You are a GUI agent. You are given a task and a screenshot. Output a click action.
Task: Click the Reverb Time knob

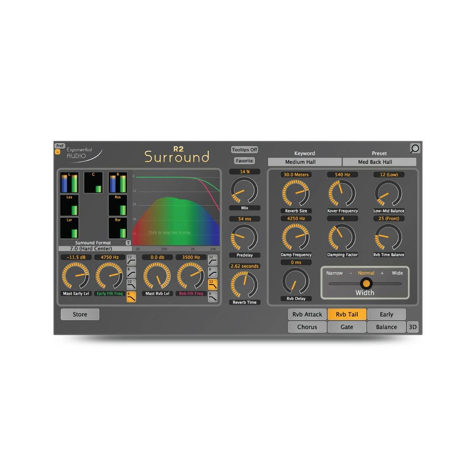[244, 285]
